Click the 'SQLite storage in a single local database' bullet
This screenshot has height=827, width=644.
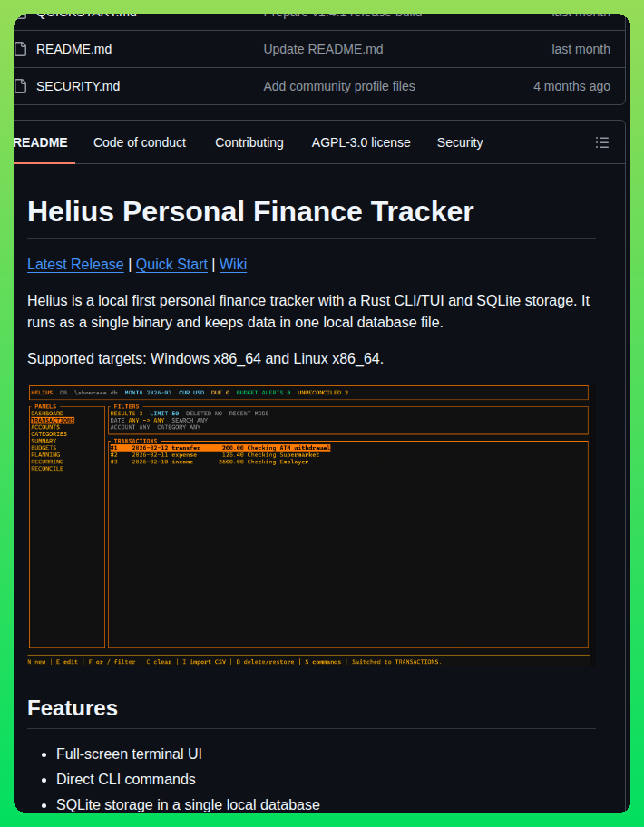coord(189,805)
